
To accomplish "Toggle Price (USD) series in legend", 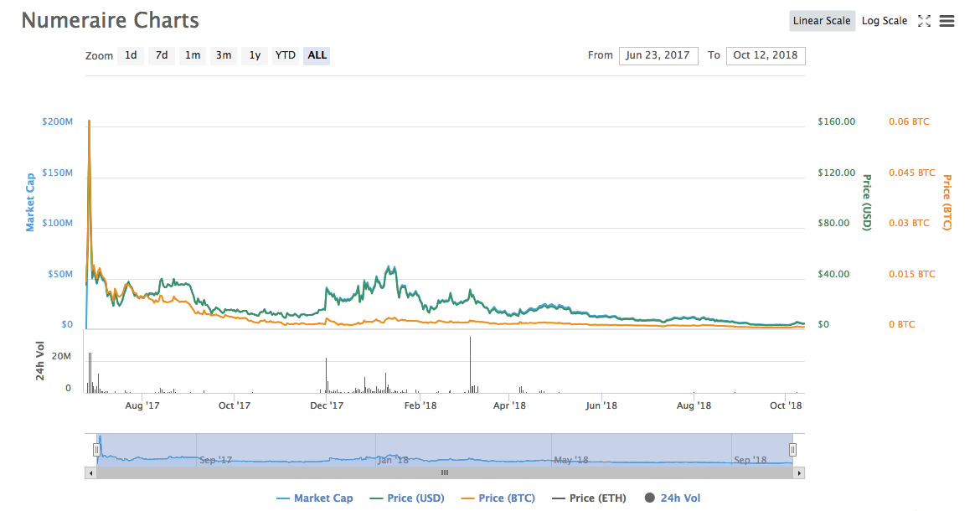I will (x=407, y=498).
